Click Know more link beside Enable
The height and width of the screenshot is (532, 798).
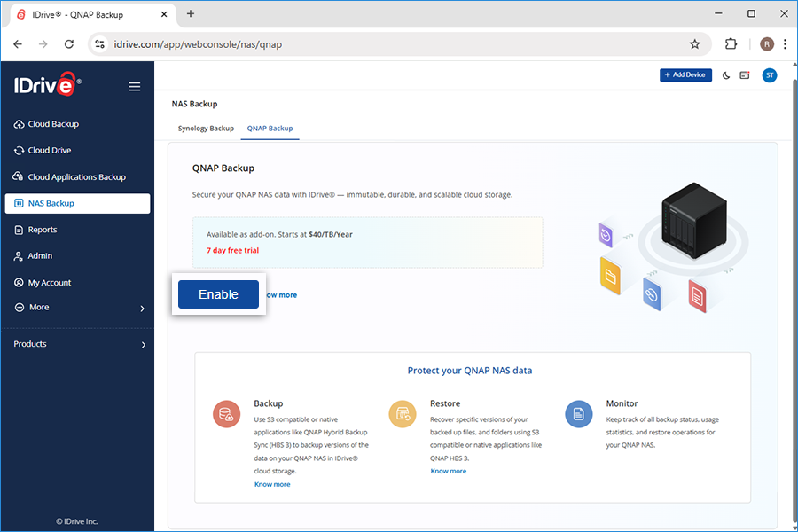coord(282,295)
